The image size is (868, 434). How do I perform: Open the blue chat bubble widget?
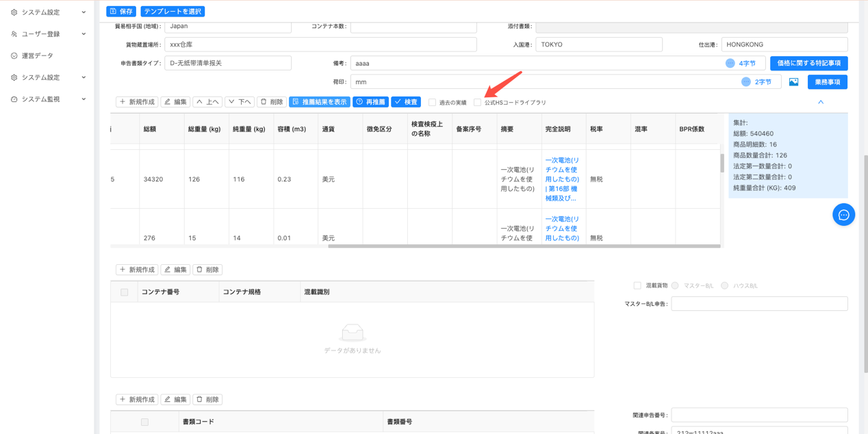click(x=843, y=215)
